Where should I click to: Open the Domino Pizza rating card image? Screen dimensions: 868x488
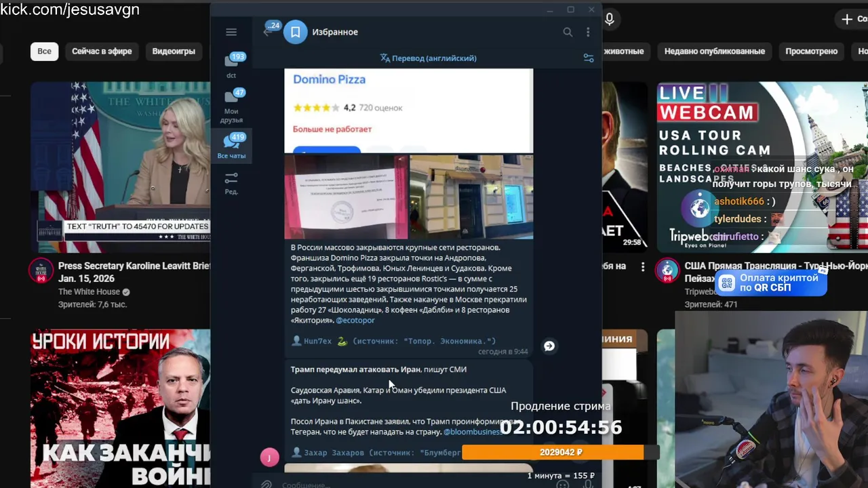point(408,110)
